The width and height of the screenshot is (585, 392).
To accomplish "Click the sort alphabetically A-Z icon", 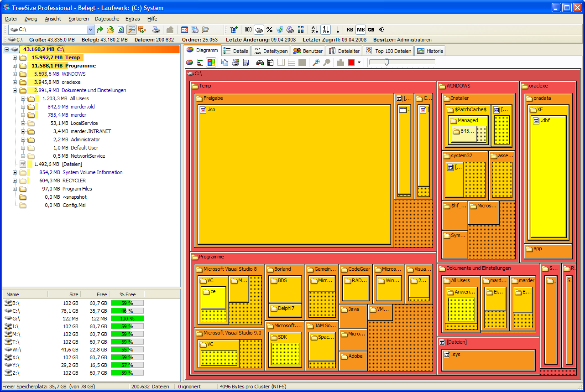I will pos(315,30).
